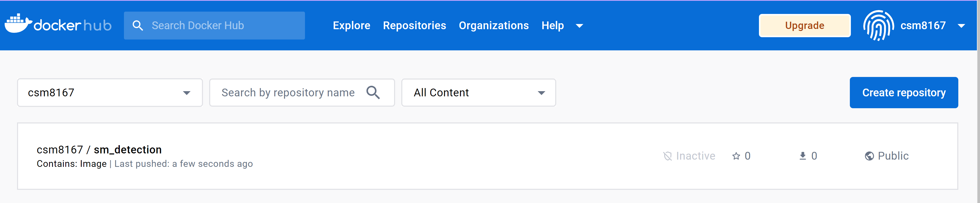Viewport: 980px width, 203px height.
Task: Click the Upgrade button
Action: [x=805, y=26]
